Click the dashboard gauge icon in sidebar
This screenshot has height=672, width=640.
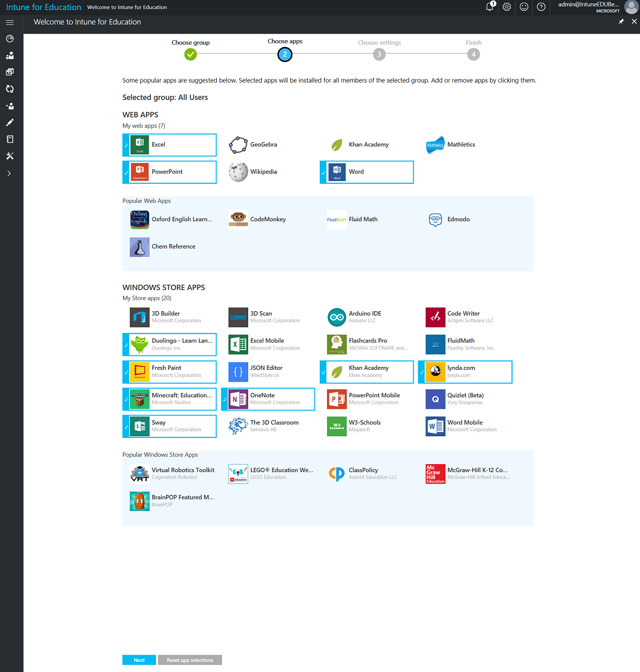[10, 39]
